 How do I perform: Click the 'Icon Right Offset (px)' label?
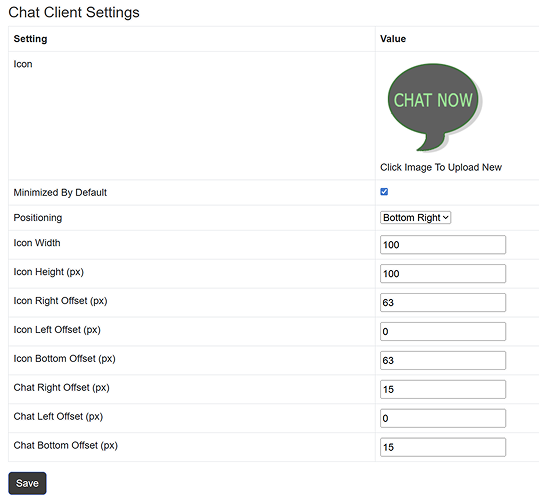pyautogui.click(x=60, y=301)
